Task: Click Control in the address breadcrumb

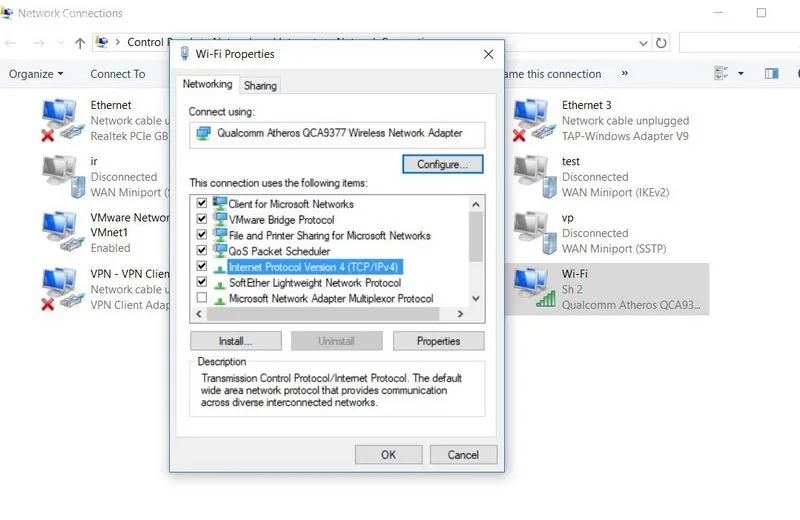Action: tap(145, 42)
